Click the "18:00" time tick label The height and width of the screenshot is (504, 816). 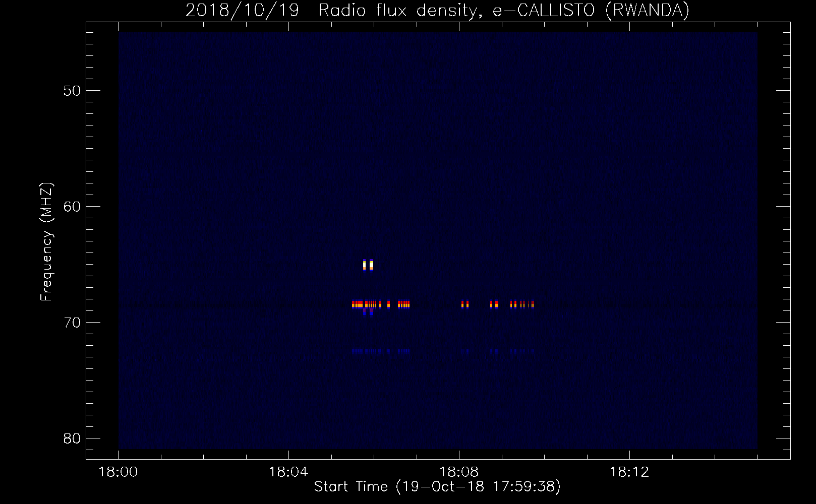coord(118,472)
